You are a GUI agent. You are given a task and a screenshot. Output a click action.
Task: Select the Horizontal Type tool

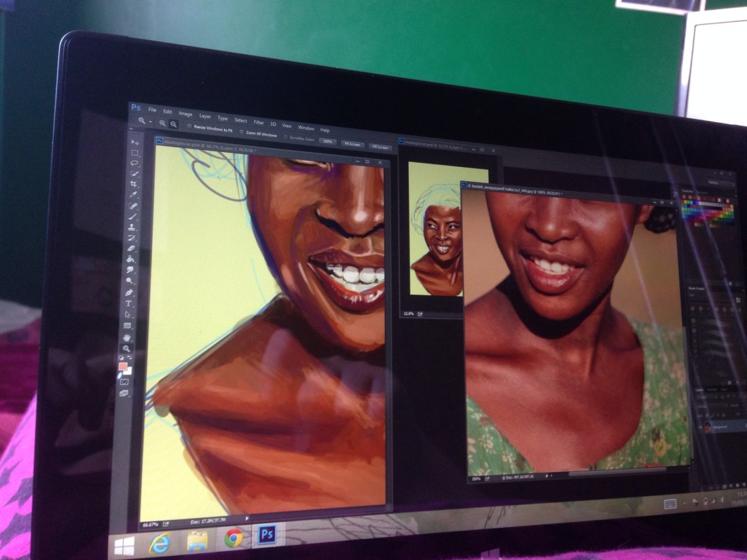128,303
